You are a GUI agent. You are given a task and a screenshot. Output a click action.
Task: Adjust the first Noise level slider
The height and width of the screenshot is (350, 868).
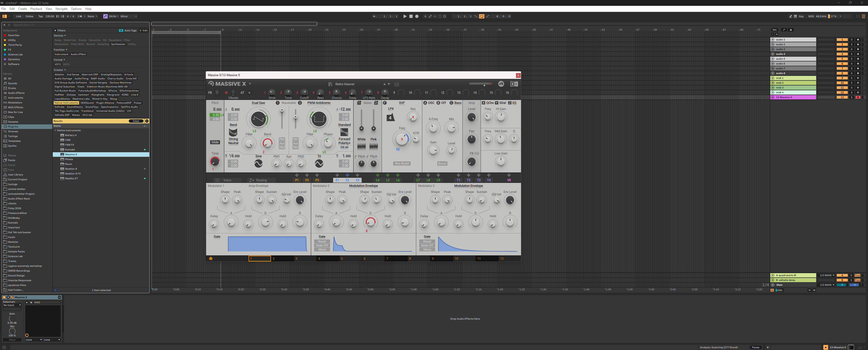[361, 120]
